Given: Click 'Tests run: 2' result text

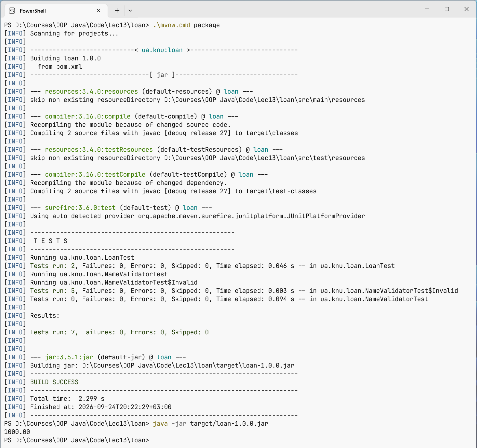Looking at the screenshot, I should tap(52, 266).
